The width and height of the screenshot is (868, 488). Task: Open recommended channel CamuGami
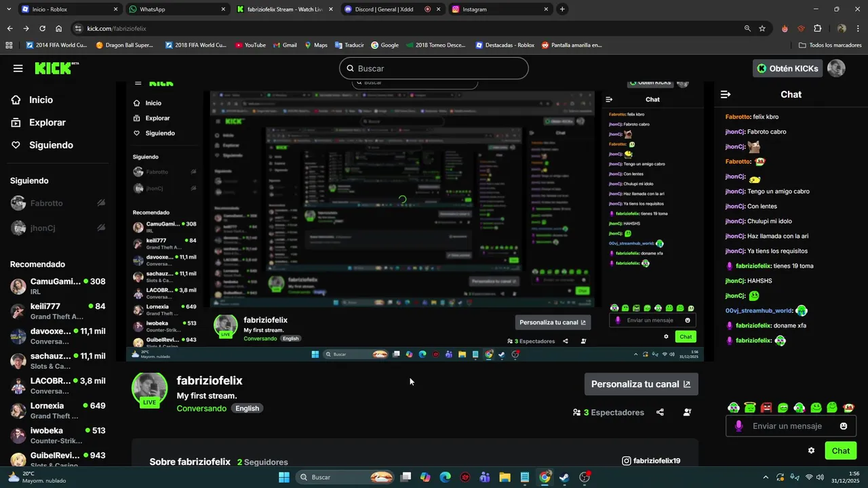pyautogui.click(x=58, y=286)
